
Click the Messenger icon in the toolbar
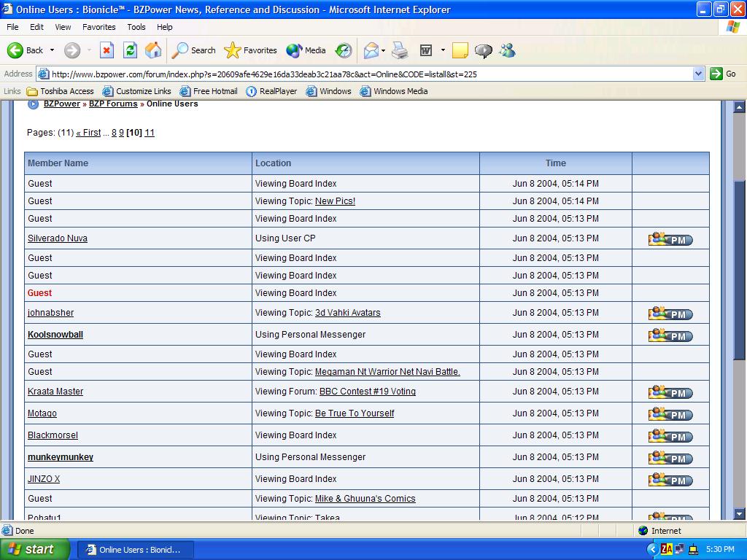(x=508, y=50)
